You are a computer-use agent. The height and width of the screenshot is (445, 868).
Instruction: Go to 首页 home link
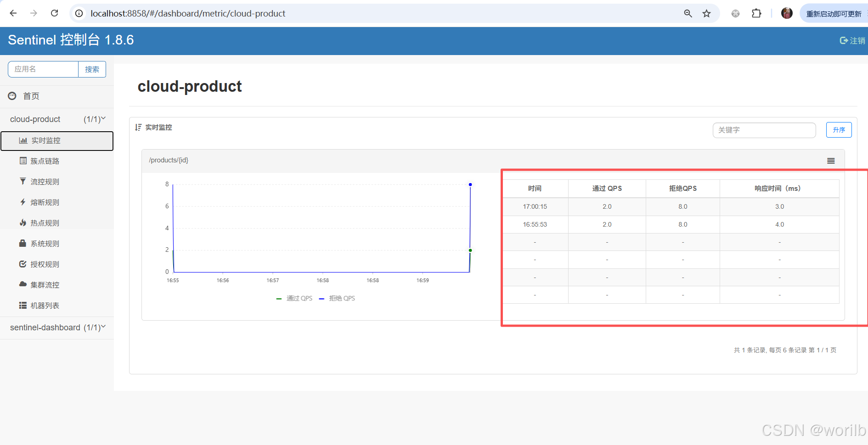click(x=31, y=96)
